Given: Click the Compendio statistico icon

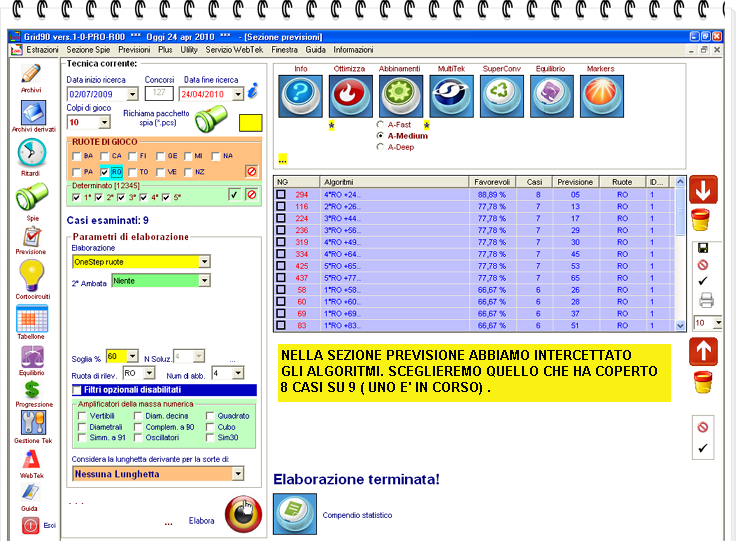Looking at the screenshot, I should tap(295, 514).
